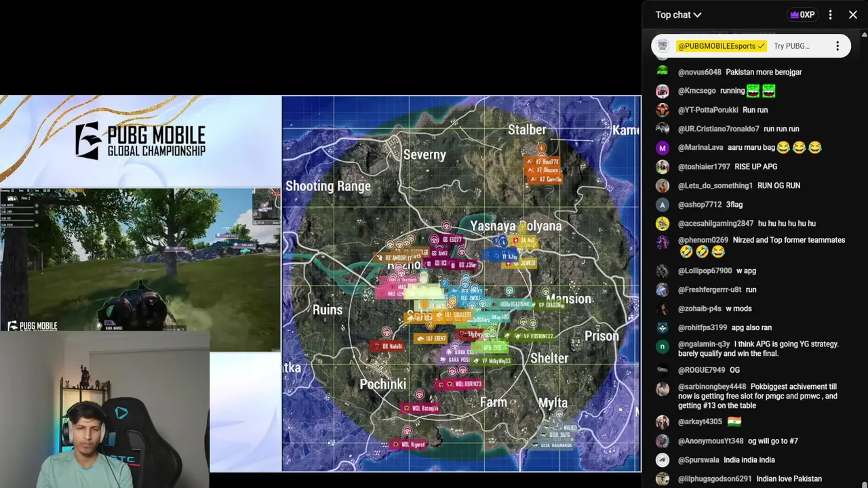Click Yasnaya Polyana map label
The height and width of the screenshot is (488, 868).
click(516, 226)
